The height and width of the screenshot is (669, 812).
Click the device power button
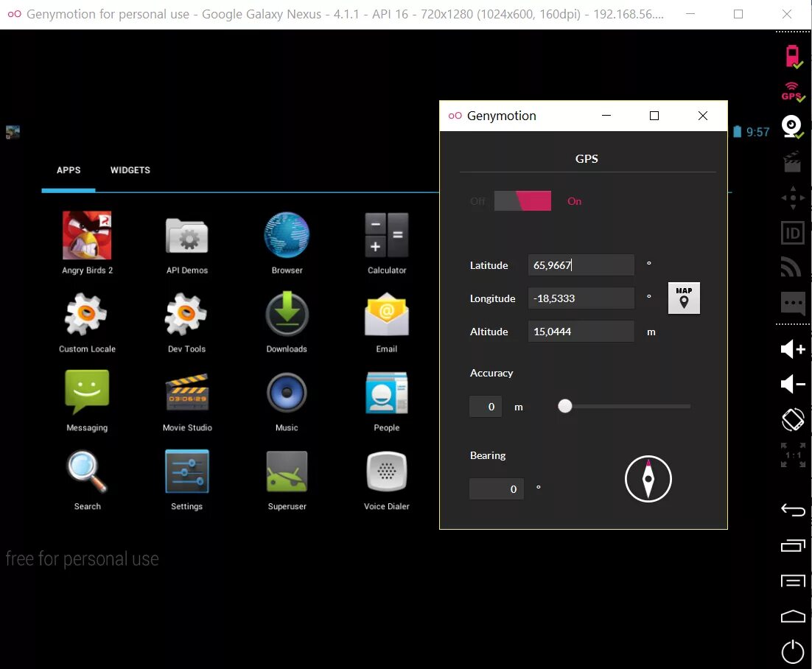[x=793, y=651]
